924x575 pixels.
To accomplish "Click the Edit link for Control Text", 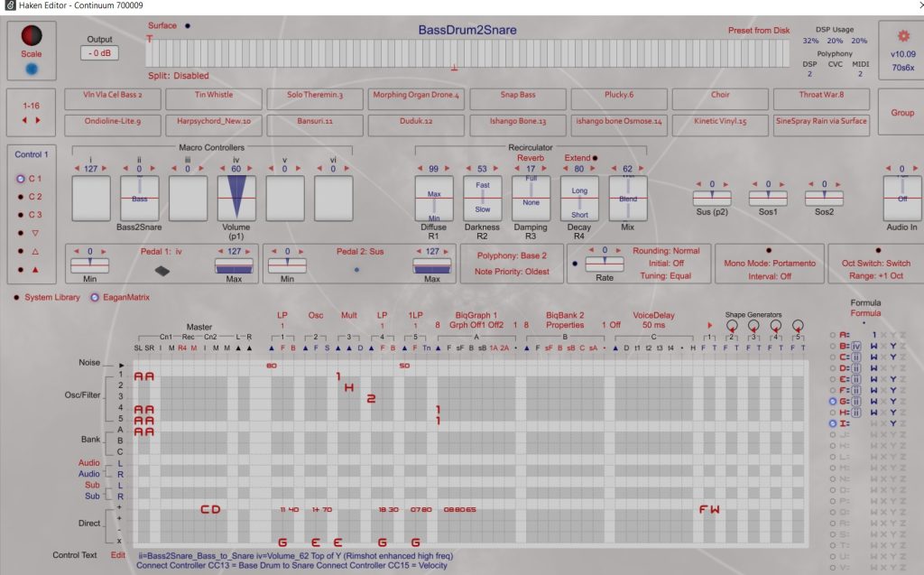I will coord(118,555).
